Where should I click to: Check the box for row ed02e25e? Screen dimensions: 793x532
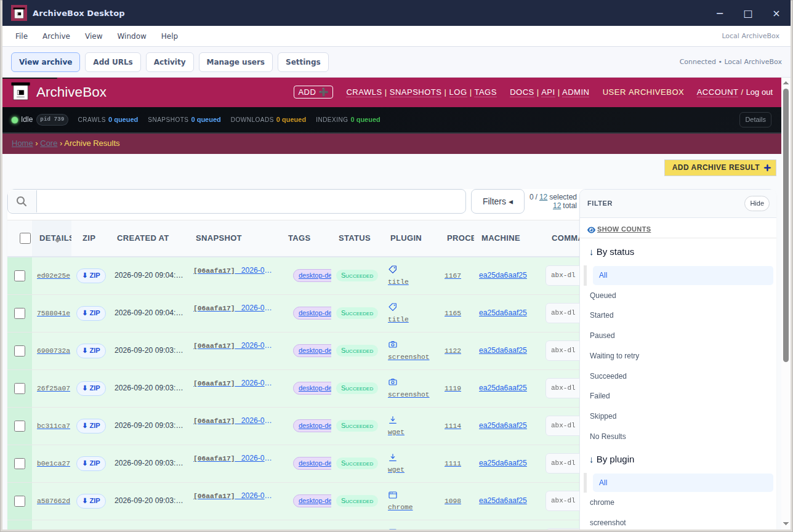coord(20,276)
